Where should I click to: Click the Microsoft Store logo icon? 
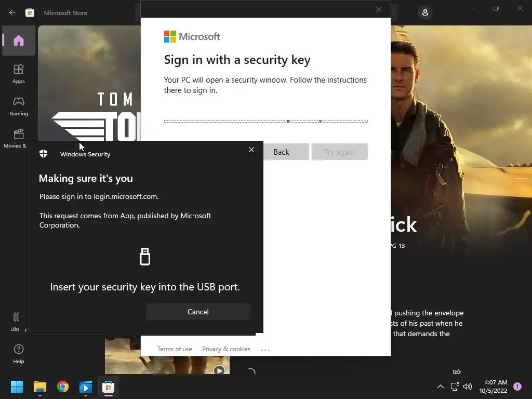30,12
